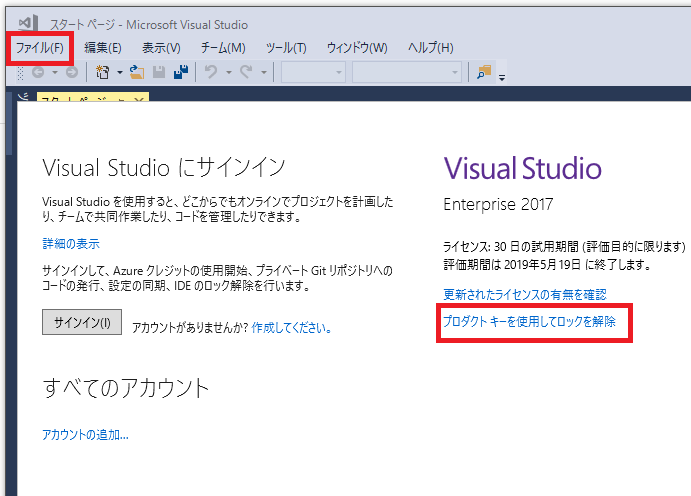Click the Open File folder icon
This screenshot has height=496, width=691.
pyautogui.click(x=137, y=72)
